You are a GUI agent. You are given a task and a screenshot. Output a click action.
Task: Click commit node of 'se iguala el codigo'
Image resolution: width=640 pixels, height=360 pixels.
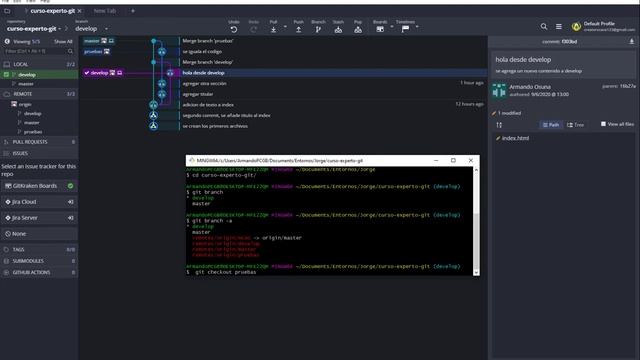(162, 51)
